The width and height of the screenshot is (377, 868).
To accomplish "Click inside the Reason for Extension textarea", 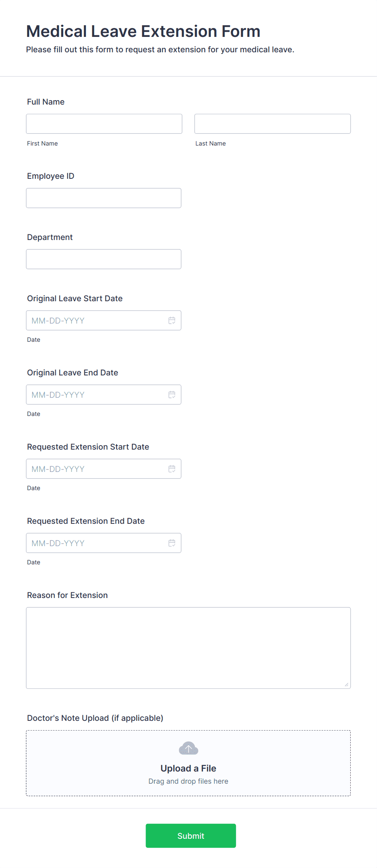I will tap(188, 648).
